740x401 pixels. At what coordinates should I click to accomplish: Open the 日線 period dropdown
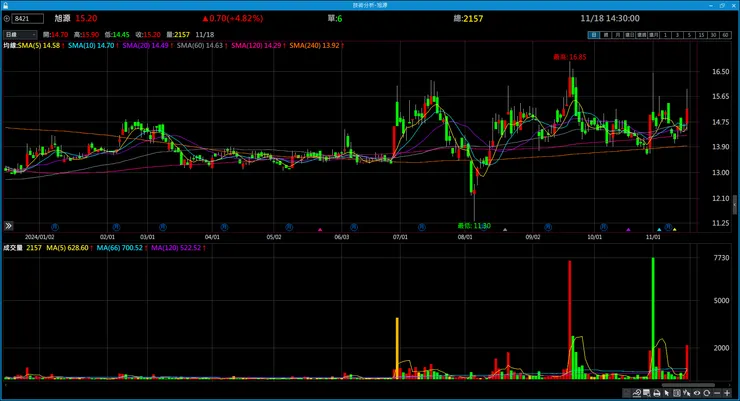tap(20, 34)
